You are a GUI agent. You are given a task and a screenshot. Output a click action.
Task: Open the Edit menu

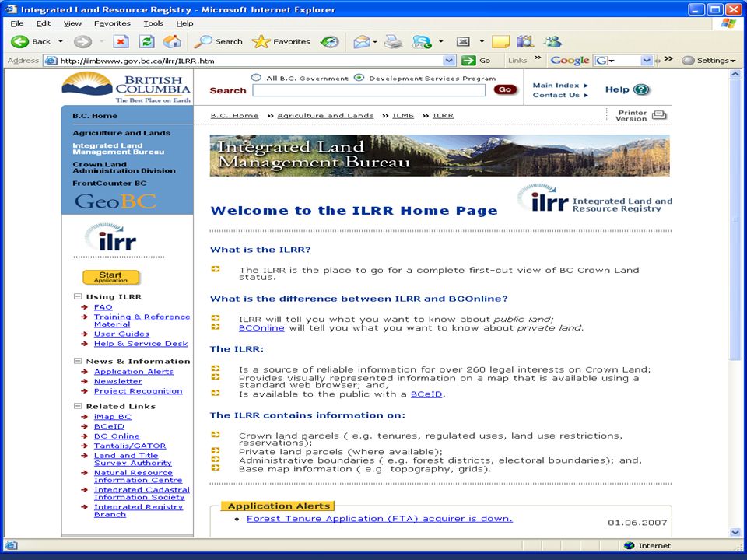coord(44,23)
